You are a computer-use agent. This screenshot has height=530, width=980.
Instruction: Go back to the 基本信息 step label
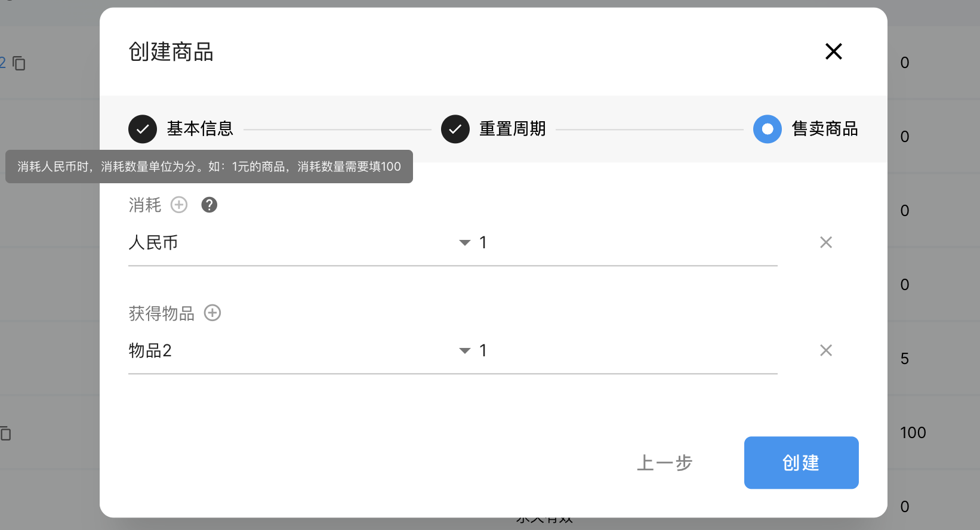(200, 129)
